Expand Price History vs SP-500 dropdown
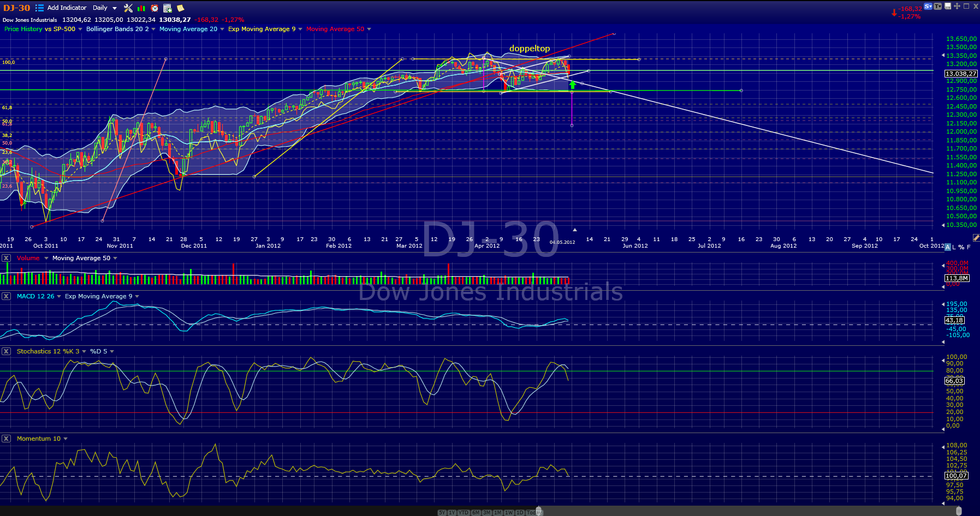 (x=80, y=29)
